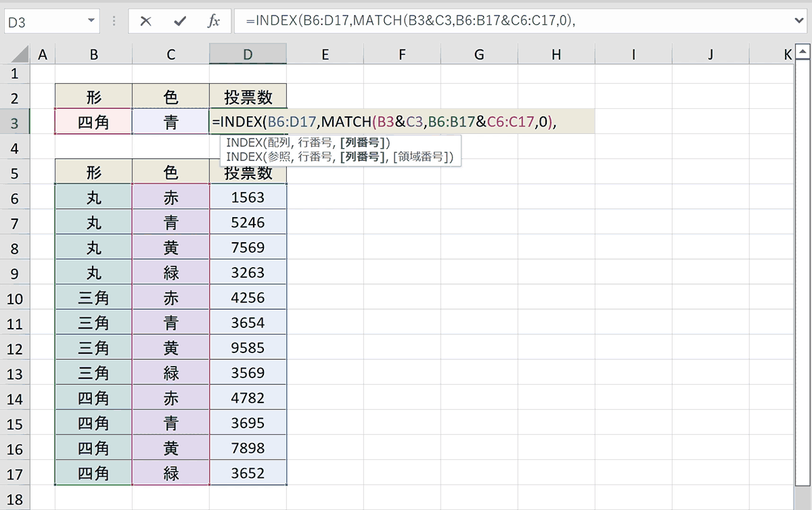Click cell B6 containing 丸
812x510 pixels.
(x=93, y=198)
